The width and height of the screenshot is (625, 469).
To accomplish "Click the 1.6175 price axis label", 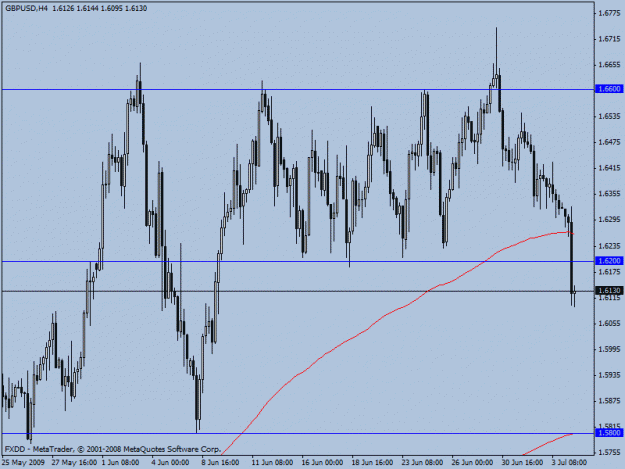I will (610, 272).
